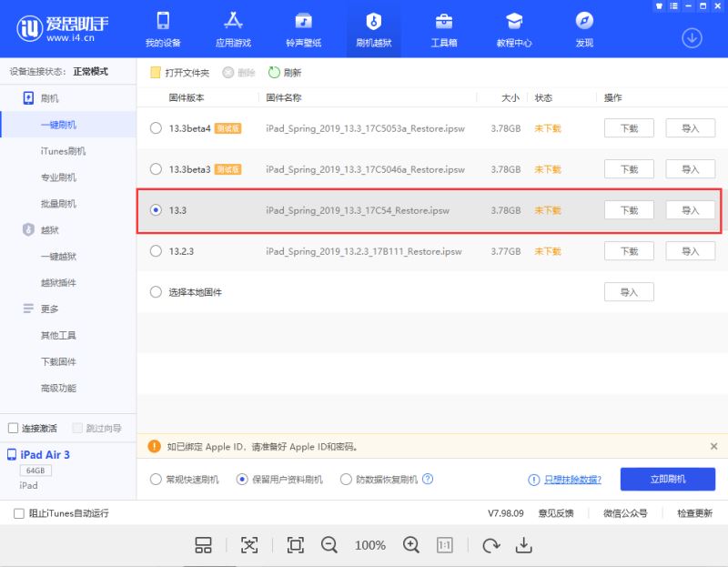The height and width of the screenshot is (567, 728).
Task: Select the 13.3 firmware radio button
Action: pos(156,210)
